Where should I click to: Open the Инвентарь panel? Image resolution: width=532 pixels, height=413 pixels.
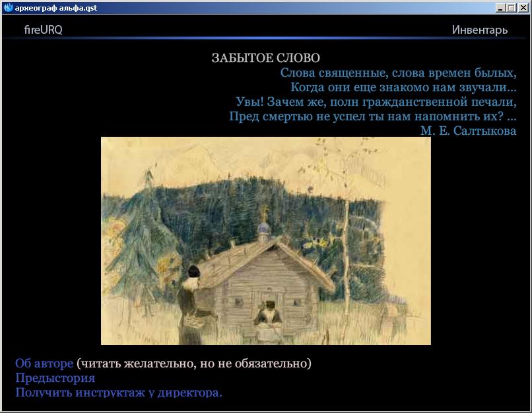tap(480, 30)
